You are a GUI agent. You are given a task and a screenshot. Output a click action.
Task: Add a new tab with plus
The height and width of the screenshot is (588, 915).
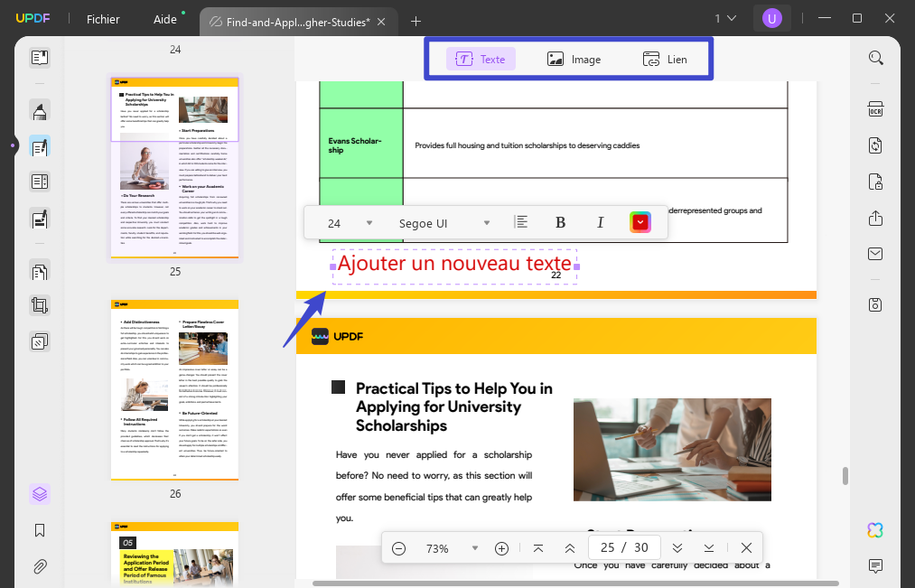coord(415,22)
